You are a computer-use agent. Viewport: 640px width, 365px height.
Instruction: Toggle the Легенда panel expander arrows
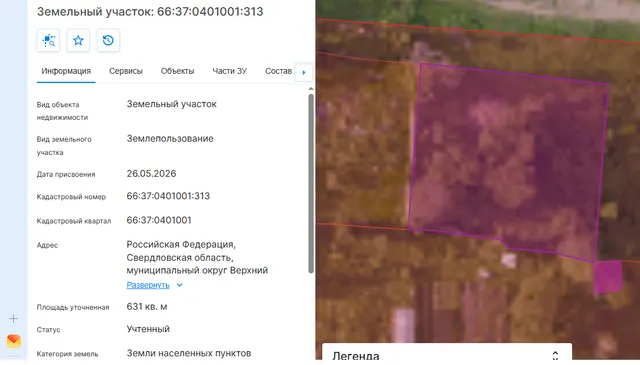[555, 355]
